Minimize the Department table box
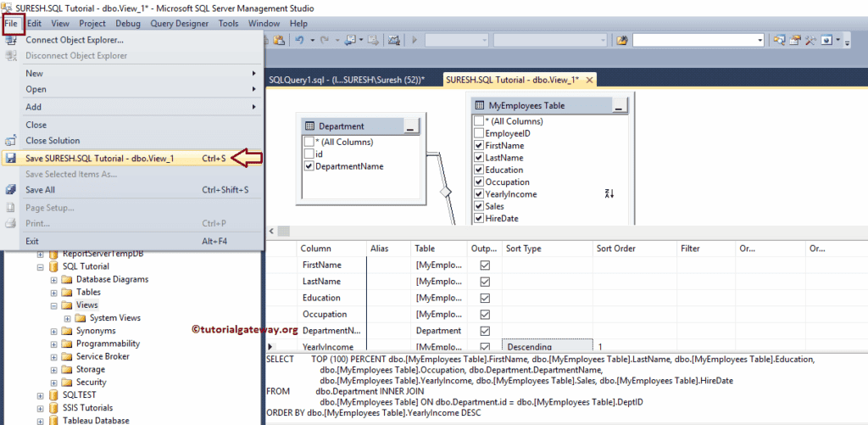The image size is (868, 425). click(x=410, y=126)
